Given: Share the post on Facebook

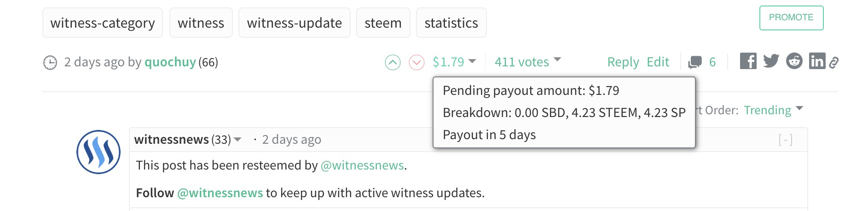Looking at the screenshot, I should (x=748, y=61).
